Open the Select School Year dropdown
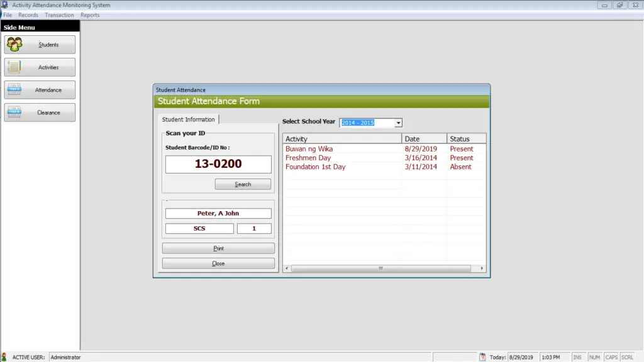 coord(398,123)
